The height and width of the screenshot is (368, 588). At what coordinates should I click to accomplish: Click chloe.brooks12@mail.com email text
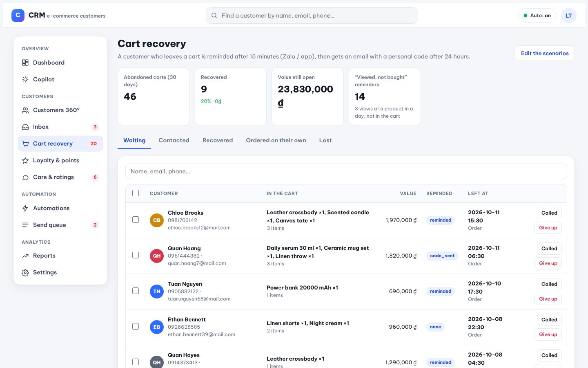click(199, 228)
